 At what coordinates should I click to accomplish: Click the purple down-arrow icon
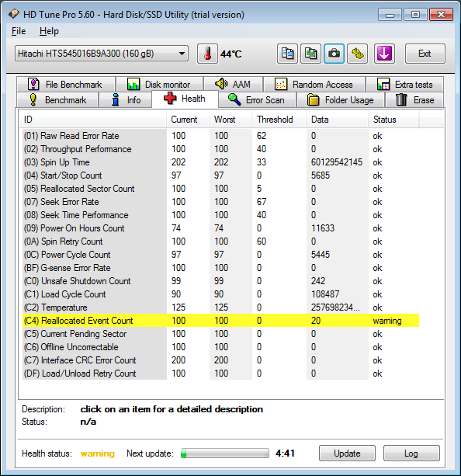384,54
